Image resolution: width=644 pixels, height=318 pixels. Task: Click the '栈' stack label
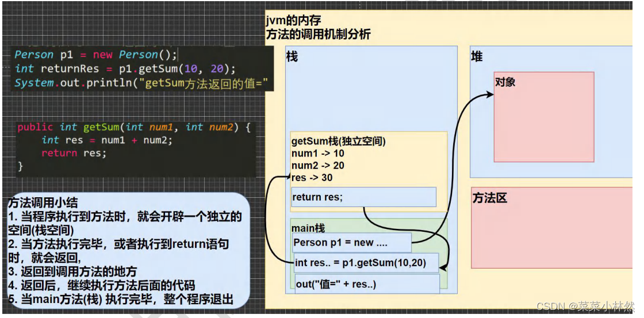pos(292,56)
